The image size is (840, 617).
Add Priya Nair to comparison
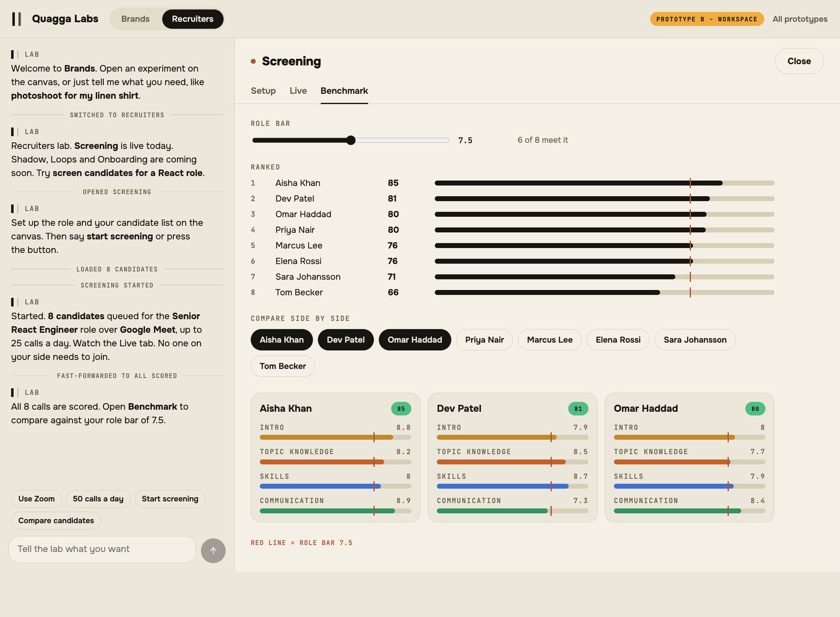[x=484, y=340]
